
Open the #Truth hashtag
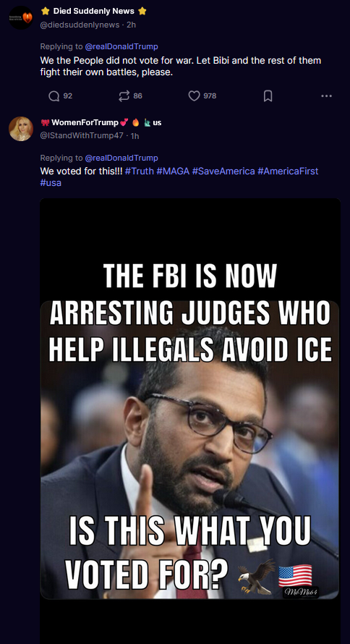coord(139,171)
